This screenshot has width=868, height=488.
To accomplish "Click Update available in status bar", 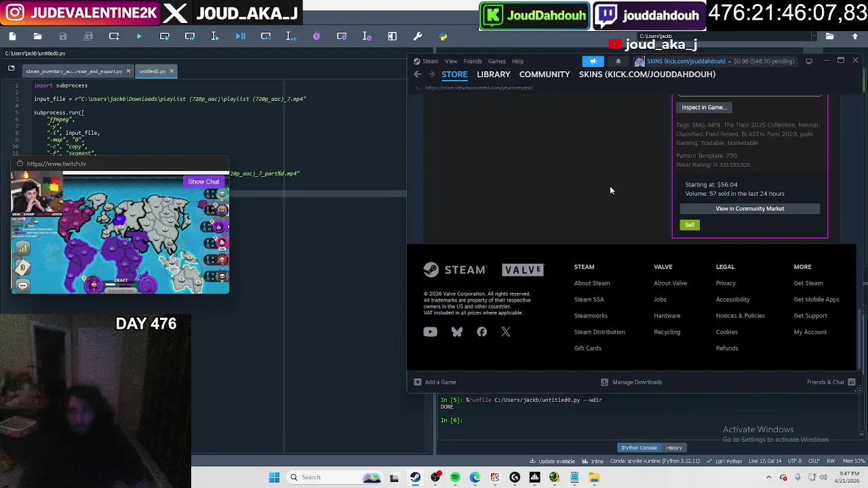I will click(x=552, y=462).
